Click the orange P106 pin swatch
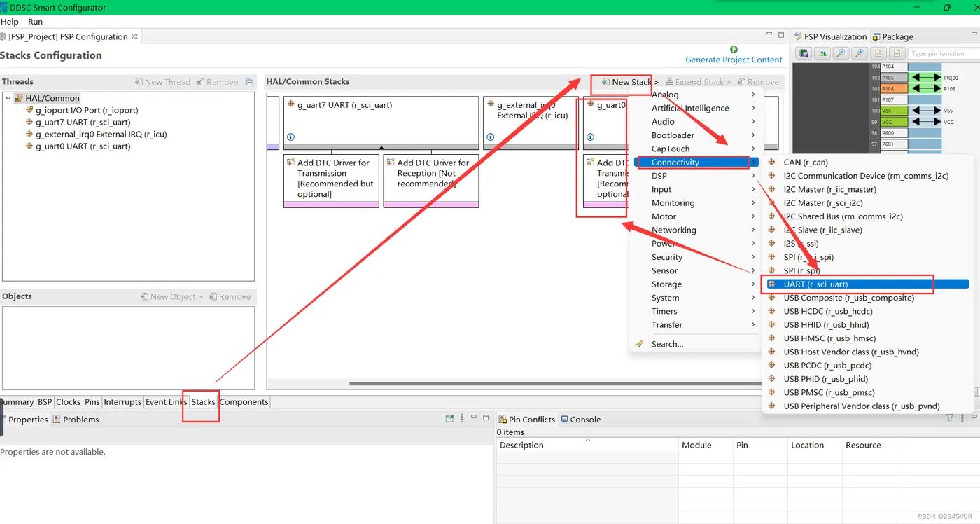This screenshot has width=980, height=524. (893, 89)
